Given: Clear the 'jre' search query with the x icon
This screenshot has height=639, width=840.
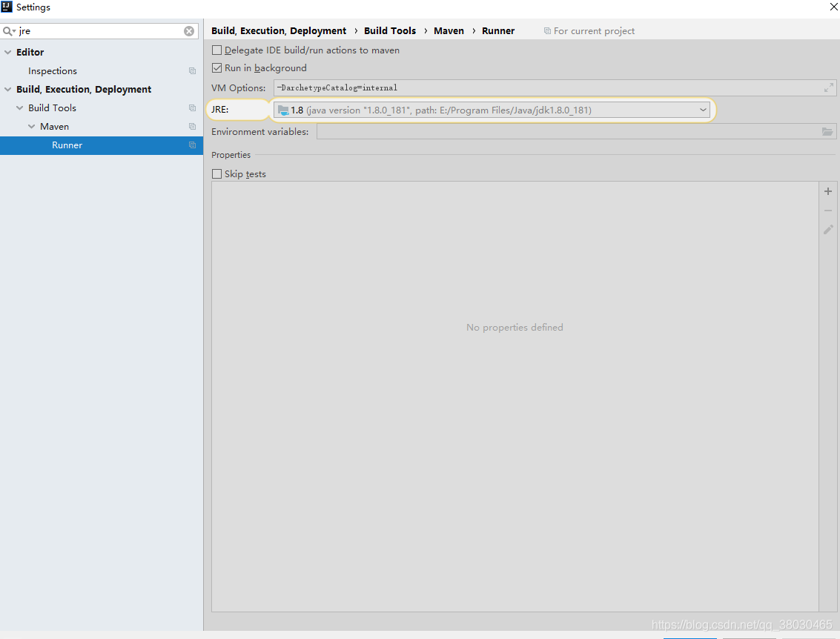Looking at the screenshot, I should point(189,30).
